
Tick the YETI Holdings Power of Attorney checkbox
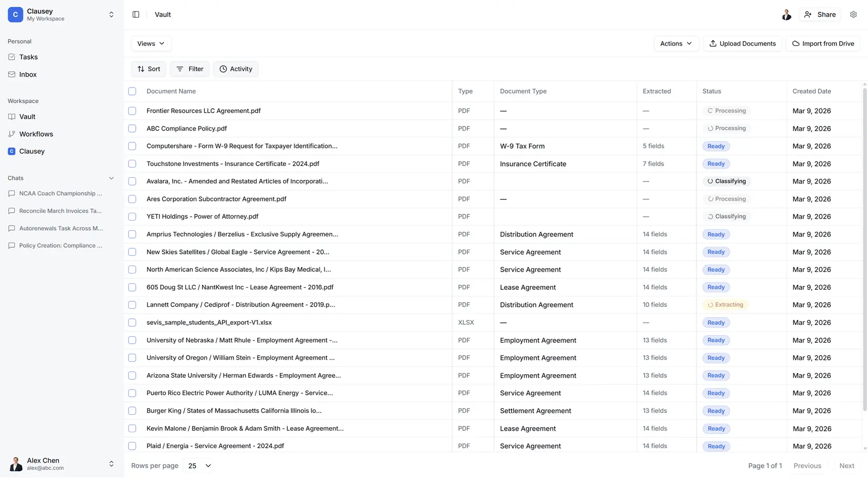(x=132, y=216)
